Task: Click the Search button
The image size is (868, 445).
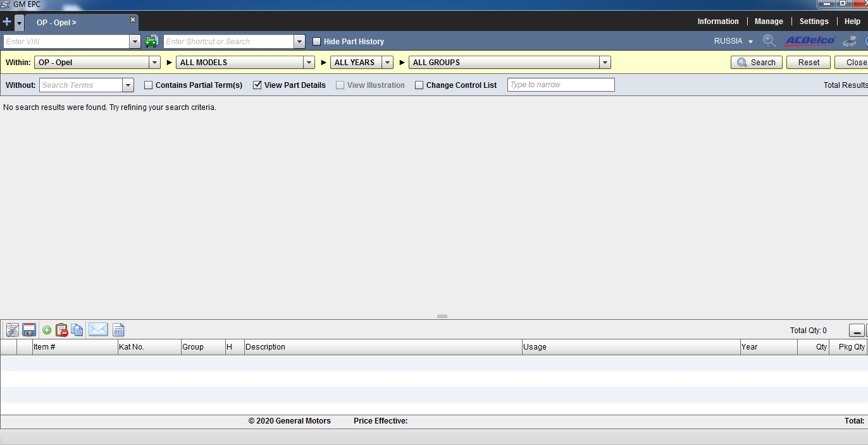Action: [757, 63]
